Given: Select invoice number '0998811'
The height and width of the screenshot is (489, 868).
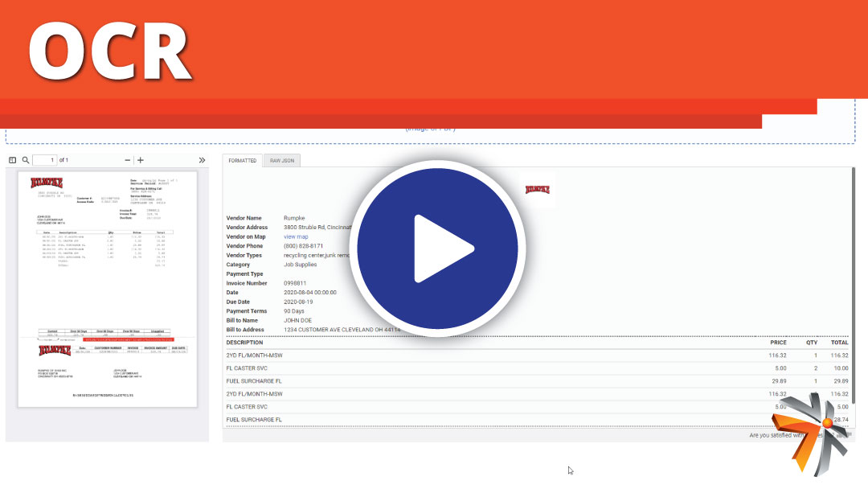Looking at the screenshot, I should [294, 283].
